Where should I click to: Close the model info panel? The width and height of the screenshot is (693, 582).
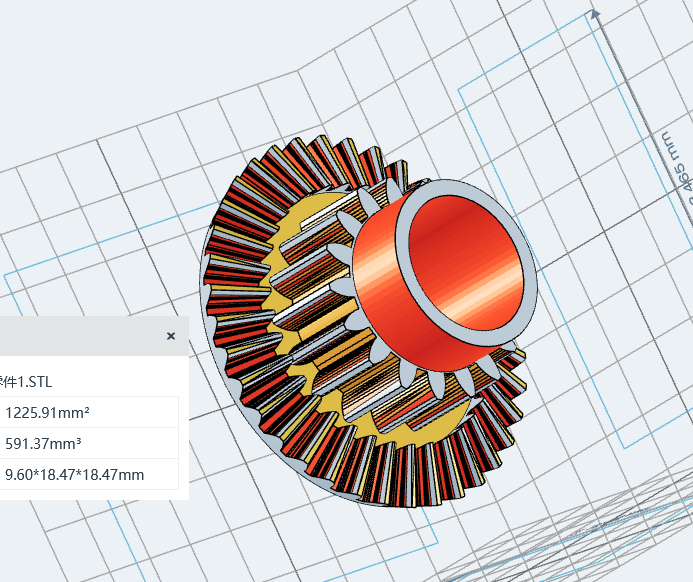point(171,336)
